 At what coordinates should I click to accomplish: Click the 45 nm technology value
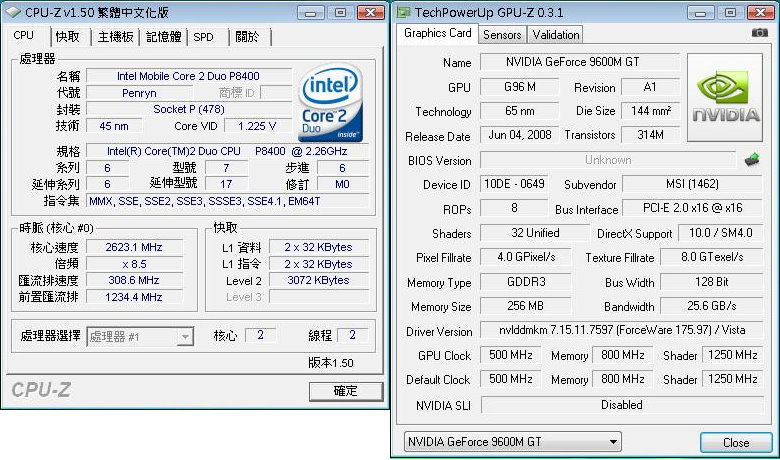pyautogui.click(x=114, y=126)
